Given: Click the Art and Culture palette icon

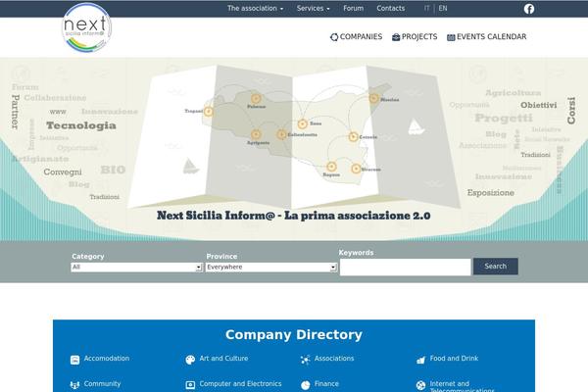Looking at the screenshot, I should coord(190,360).
